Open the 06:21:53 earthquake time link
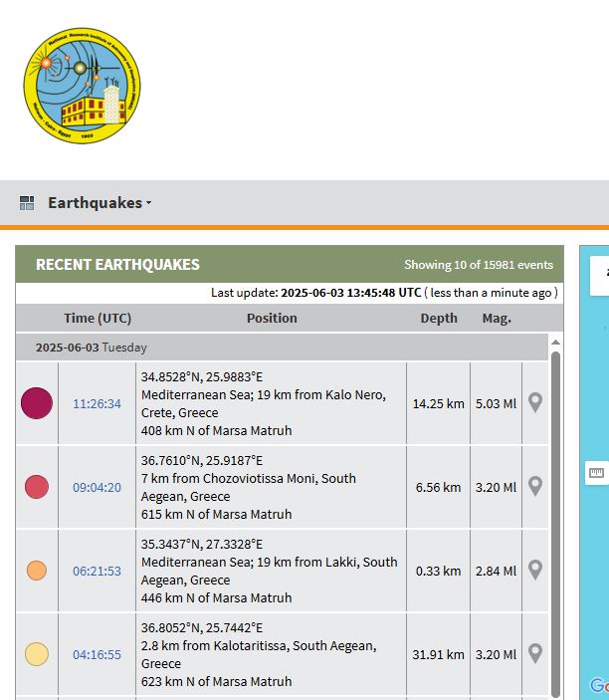Screen dimensions: 609x700 97,572
